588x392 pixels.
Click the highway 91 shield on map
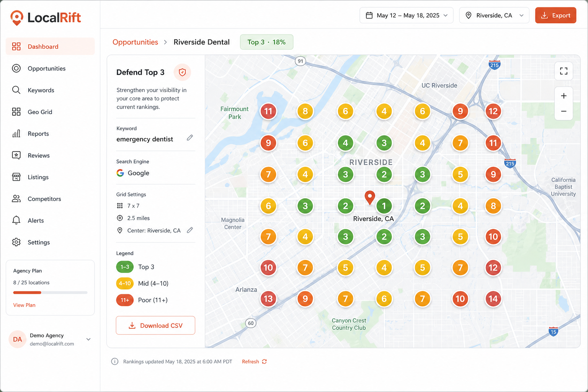point(301,61)
